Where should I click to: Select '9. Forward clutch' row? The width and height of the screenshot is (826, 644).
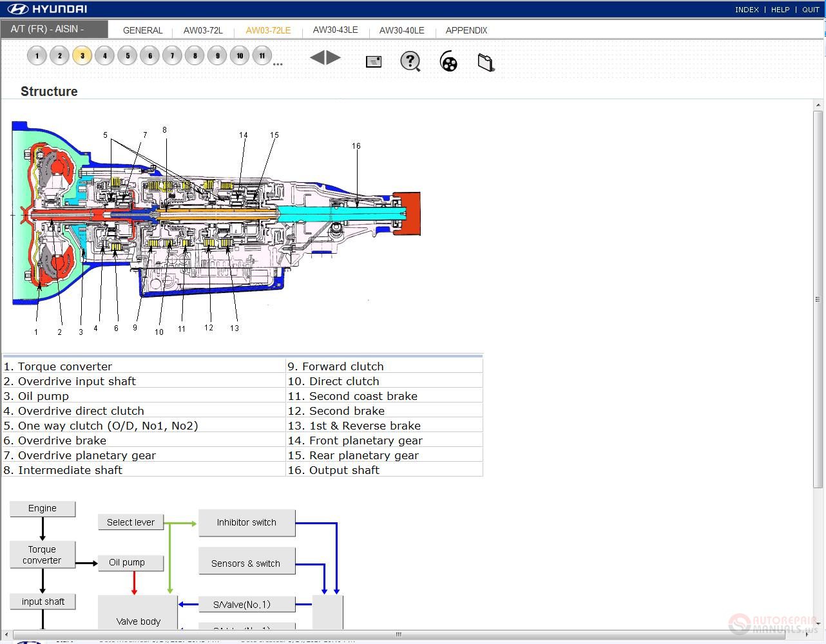pos(384,366)
